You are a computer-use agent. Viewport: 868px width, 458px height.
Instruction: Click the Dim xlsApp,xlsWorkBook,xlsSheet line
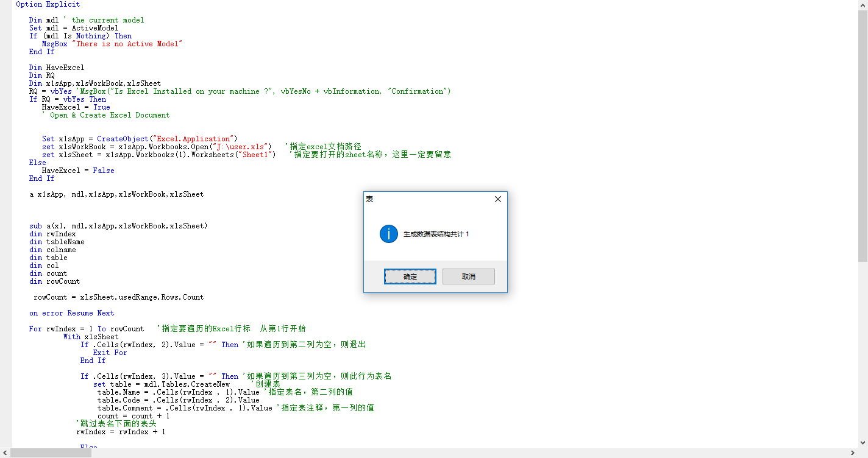[95, 83]
